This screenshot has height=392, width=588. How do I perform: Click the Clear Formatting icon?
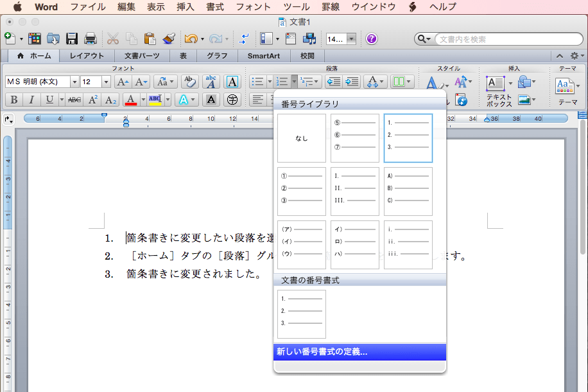click(x=190, y=82)
